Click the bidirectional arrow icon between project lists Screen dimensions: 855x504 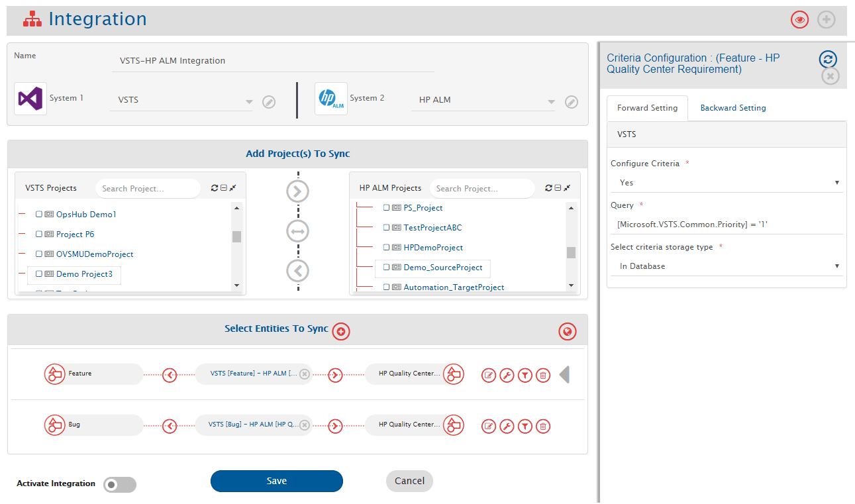pyautogui.click(x=297, y=231)
